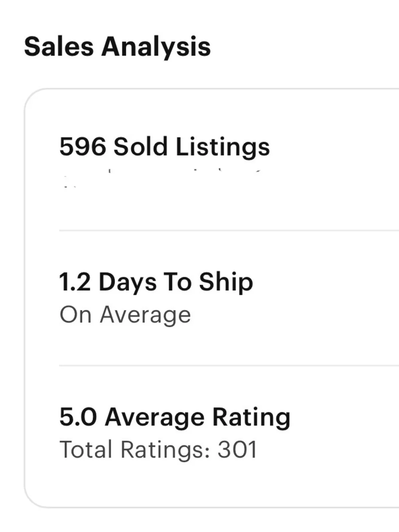399x532 pixels.
Task: Click the word Sales in heading
Action: coord(59,46)
